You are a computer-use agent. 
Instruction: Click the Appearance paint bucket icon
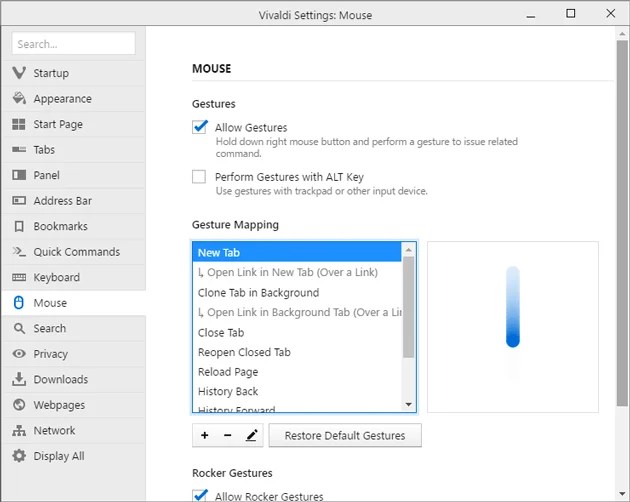[19, 98]
